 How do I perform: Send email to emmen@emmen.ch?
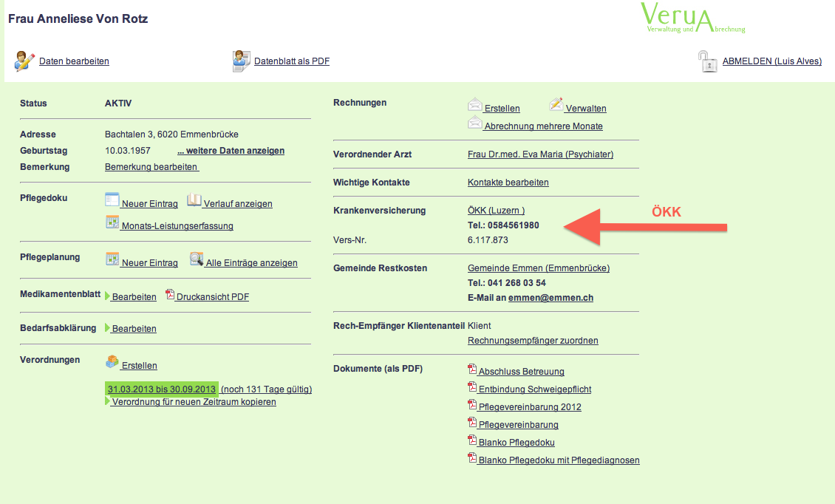click(551, 298)
